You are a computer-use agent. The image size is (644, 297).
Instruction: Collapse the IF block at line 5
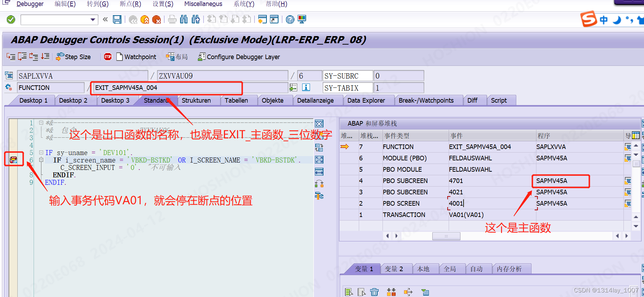click(41, 153)
